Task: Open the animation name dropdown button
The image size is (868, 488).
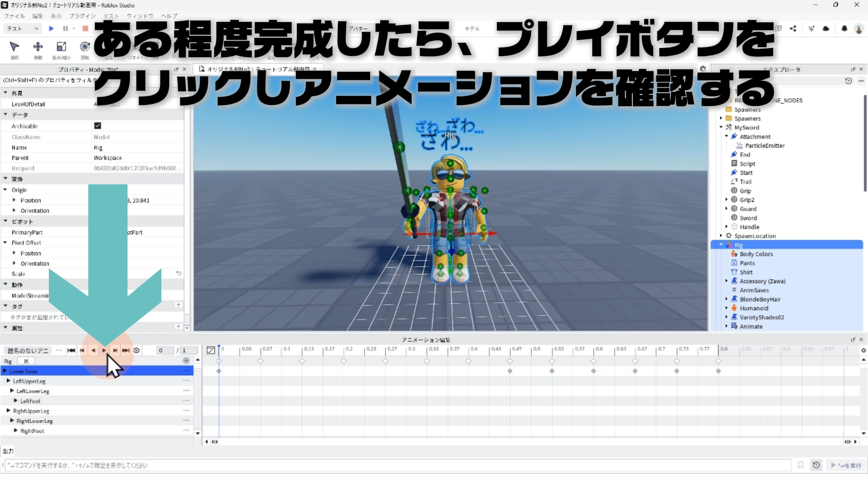Action: (28, 351)
